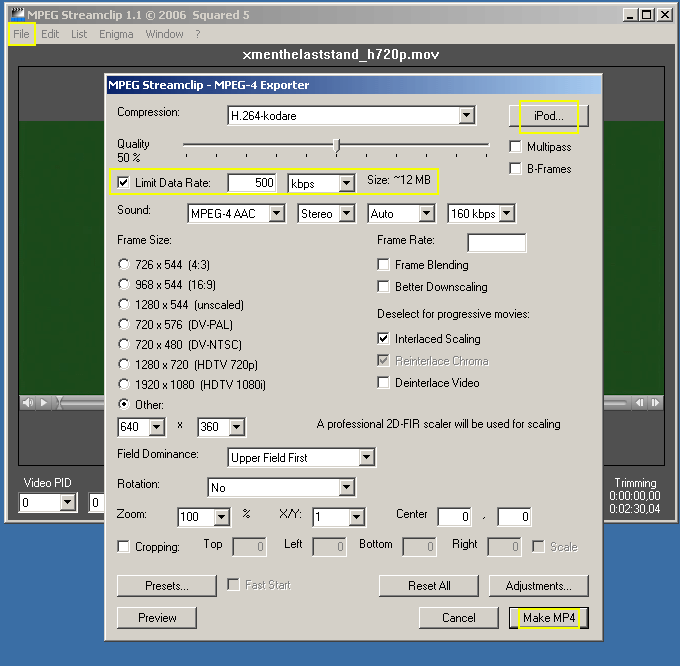Screen dimensions: 686x667
Task: Click the MPEG Streamclip title bar icon
Action: [x=18, y=15]
